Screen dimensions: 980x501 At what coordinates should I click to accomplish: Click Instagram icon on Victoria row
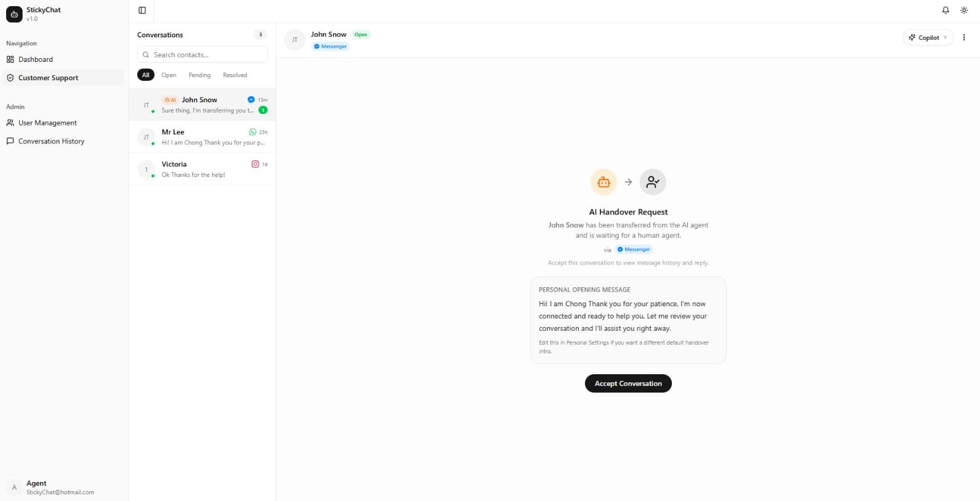255,164
